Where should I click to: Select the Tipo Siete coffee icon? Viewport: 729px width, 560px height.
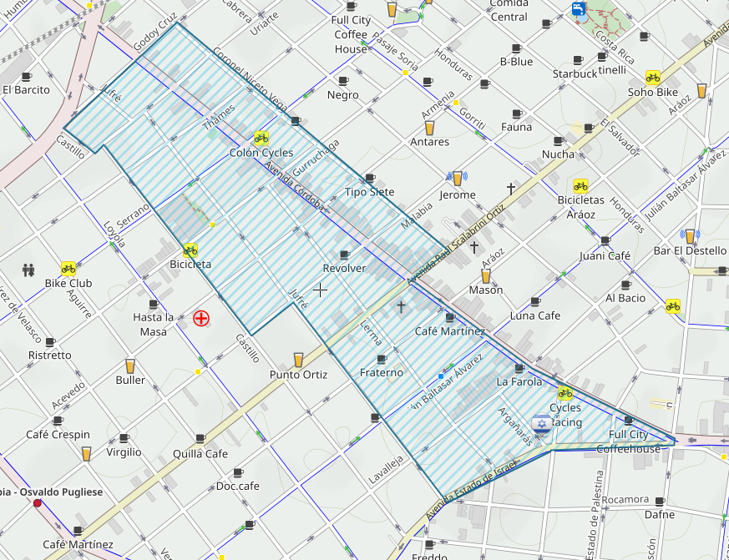point(370,178)
